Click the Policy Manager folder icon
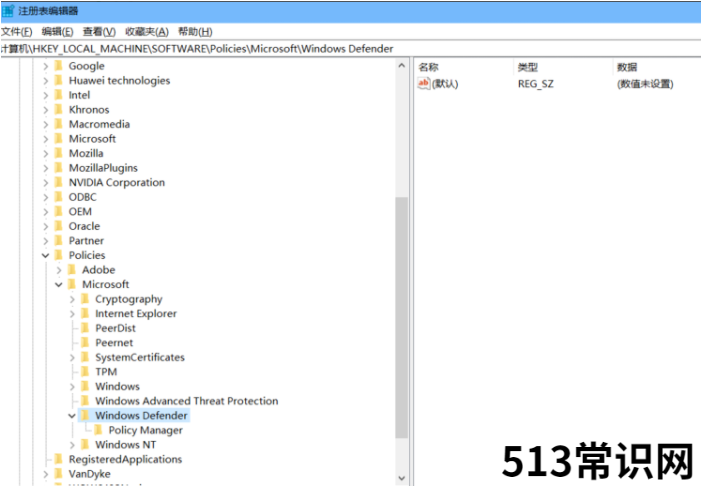This screenshot has width=703, height=492. [98, 430]
